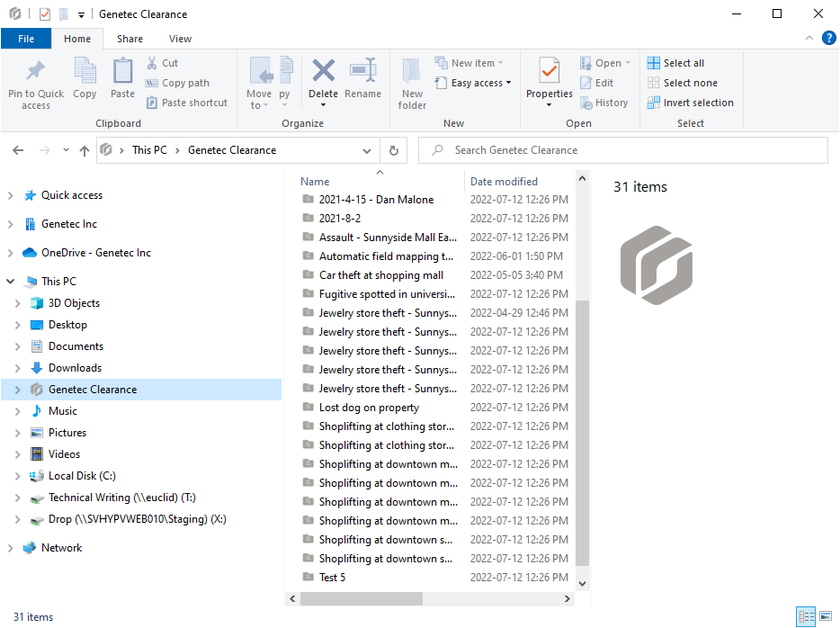Viewport: 840px width, 628px height.
Task: Click vertical scrollbar down arrow
Action: (582, 584)
